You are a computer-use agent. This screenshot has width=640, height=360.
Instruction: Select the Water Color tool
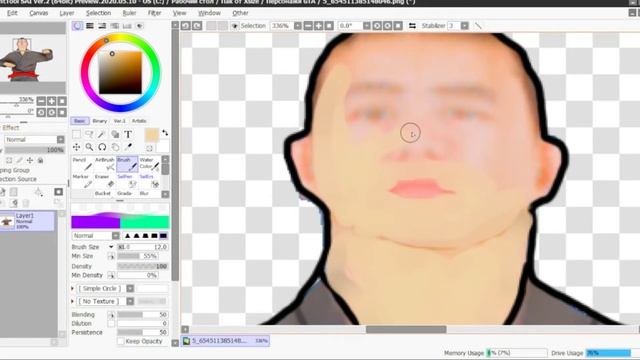(x=149, y=164)
